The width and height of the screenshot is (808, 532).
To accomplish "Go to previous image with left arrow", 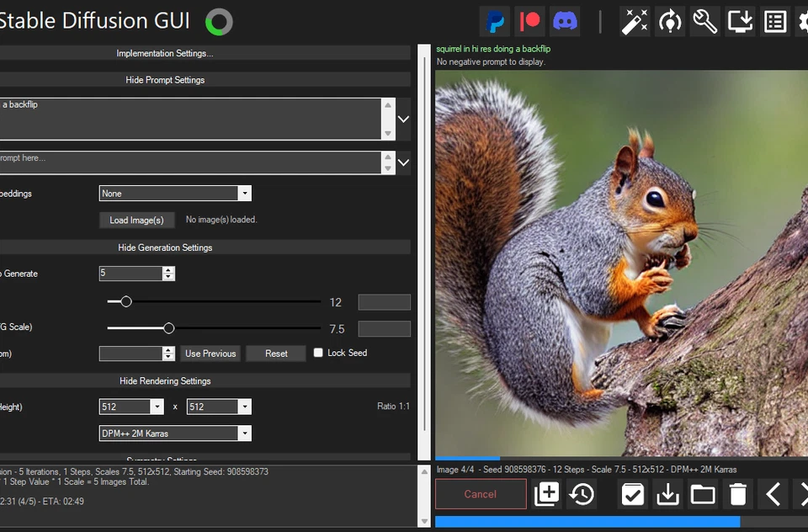I will [772, 494].
